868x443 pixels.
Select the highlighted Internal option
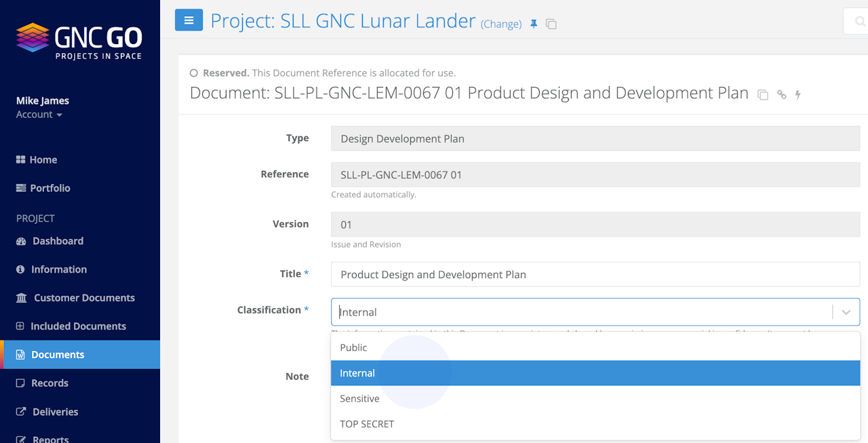pos(357,373)
